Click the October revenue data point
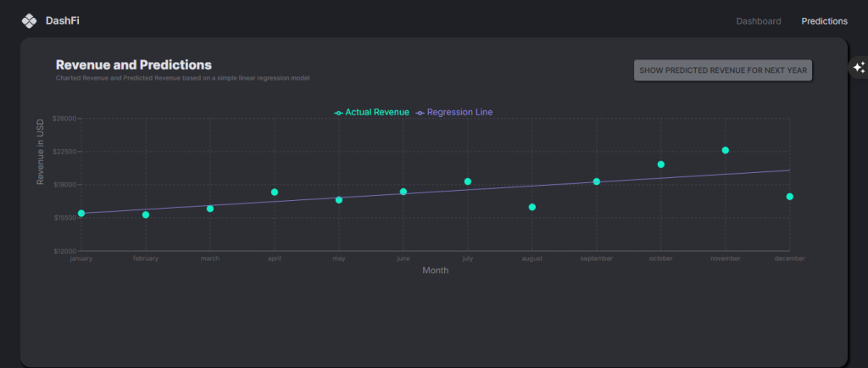This screenshot has width=868, height=368. click(661, 164)
